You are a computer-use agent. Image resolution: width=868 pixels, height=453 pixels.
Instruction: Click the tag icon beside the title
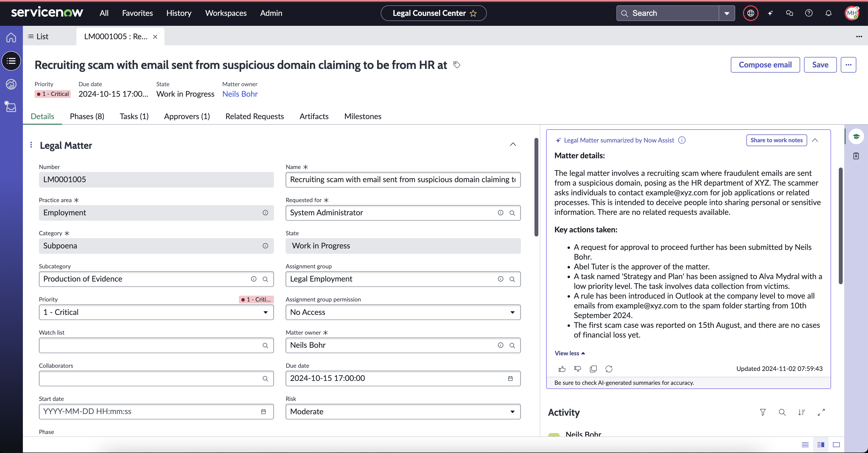[x=457, y=65]
